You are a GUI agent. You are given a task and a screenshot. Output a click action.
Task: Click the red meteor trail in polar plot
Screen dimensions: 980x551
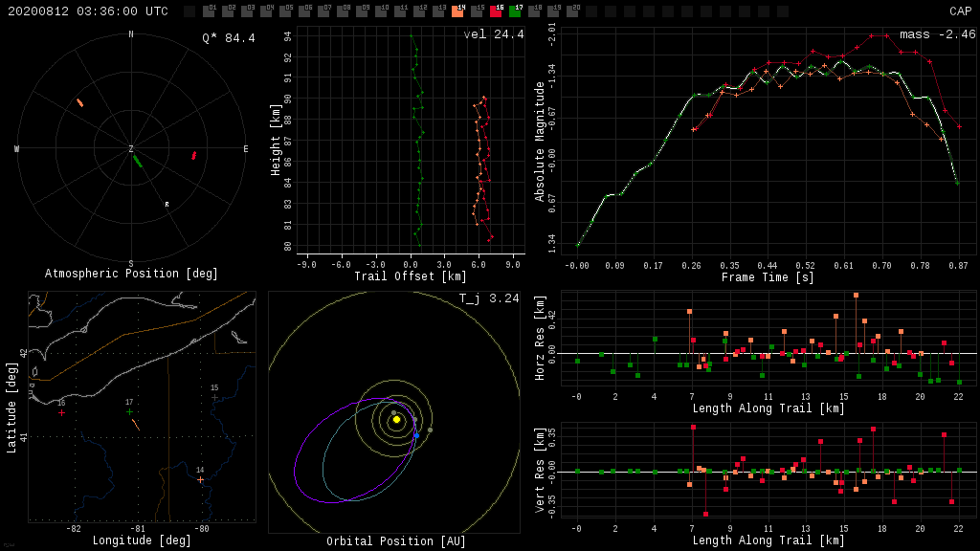pos(194,155)
